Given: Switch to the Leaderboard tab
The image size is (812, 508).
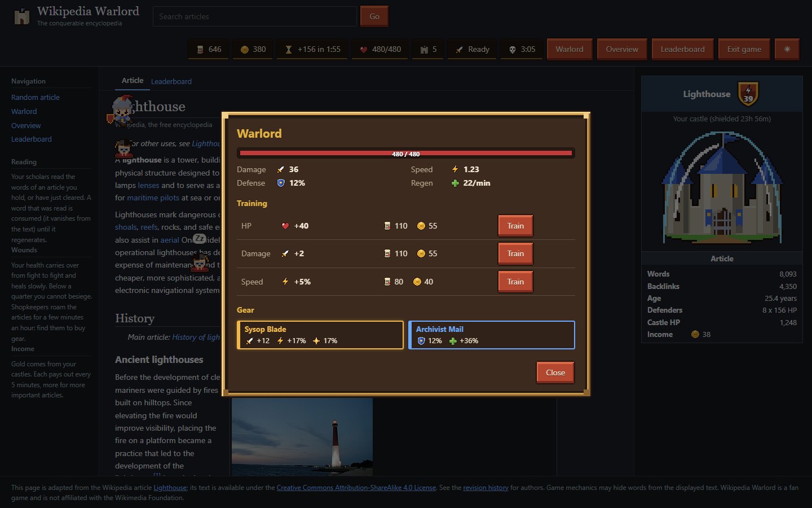Looking at the screenshot, I should 171,81.
